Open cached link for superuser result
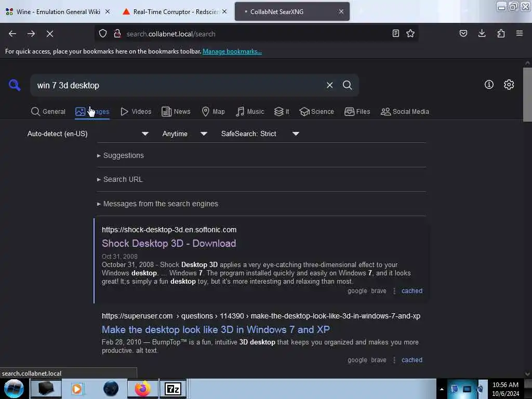The image size is (532, 399). [x=412, y=360]
